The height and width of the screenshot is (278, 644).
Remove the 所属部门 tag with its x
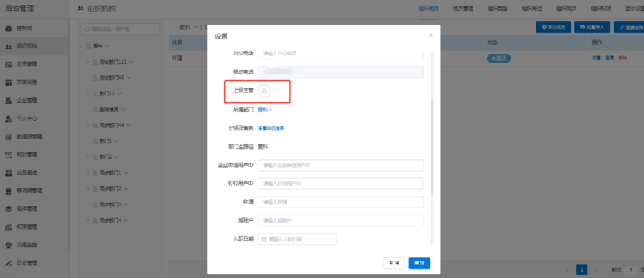[x=270, y=110]
